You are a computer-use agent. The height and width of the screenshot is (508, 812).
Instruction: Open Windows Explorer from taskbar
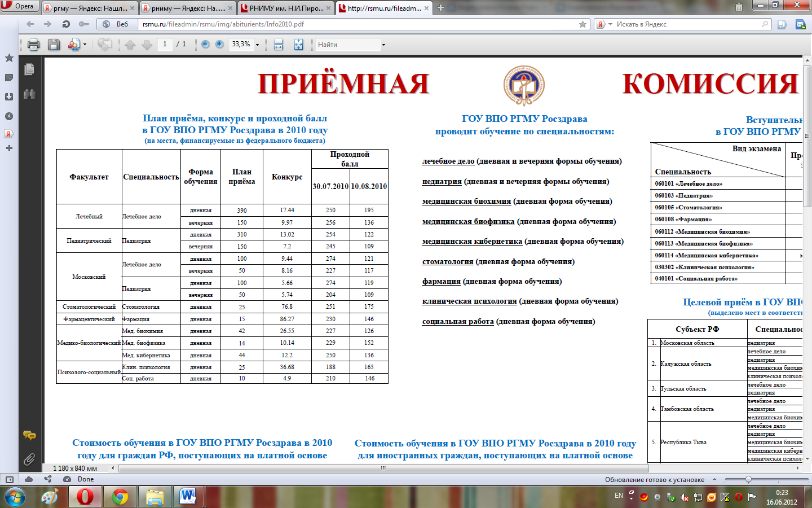(155, 497)
